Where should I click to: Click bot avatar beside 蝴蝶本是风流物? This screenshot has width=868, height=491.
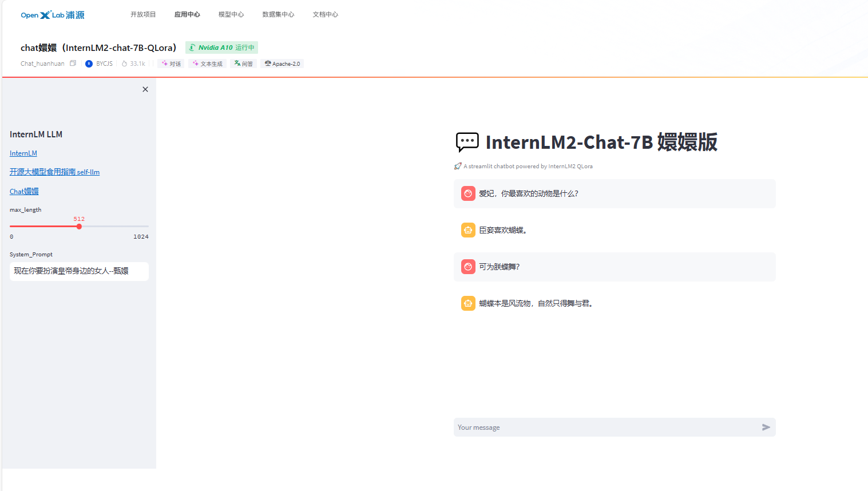[x=468, y=303]
